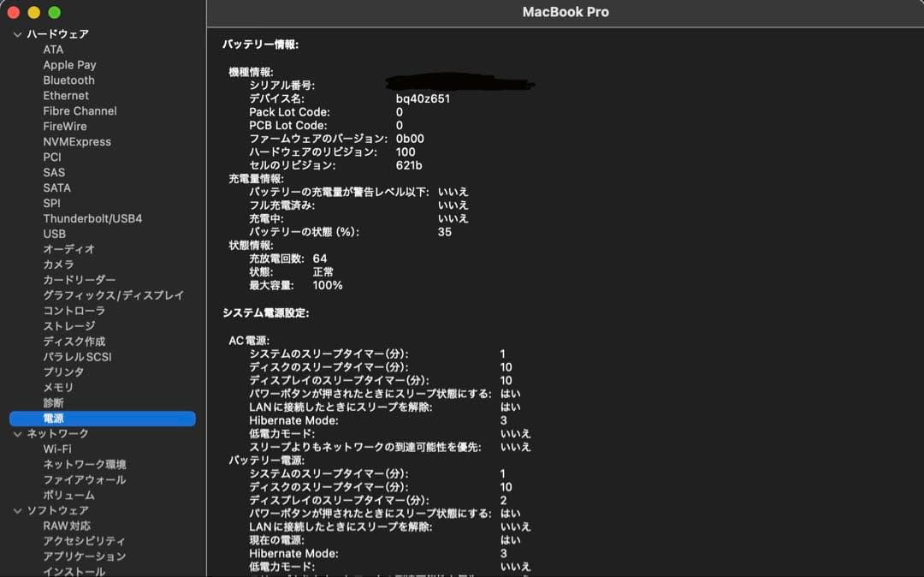The height and width of the screenshot is (577, 924).
Task: Open the アプリケーション entry
Action: 84,556
